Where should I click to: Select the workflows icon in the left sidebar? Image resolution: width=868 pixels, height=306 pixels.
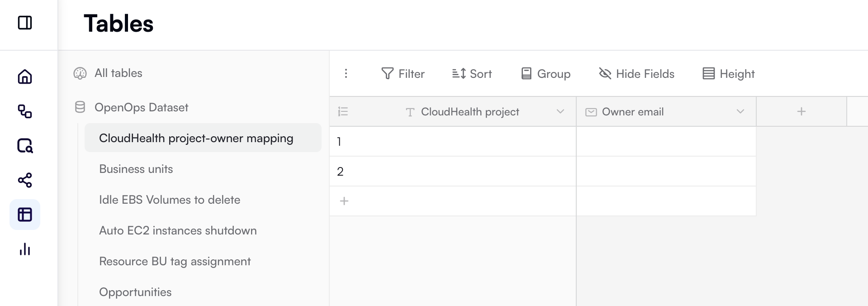(25, 112)
